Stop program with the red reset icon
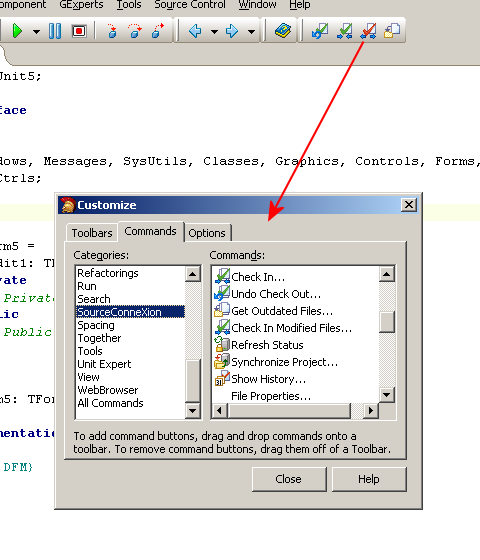Image resolution: width=480 pixels, height=560 pixels. pyautogui.click(x=79, y=31)
